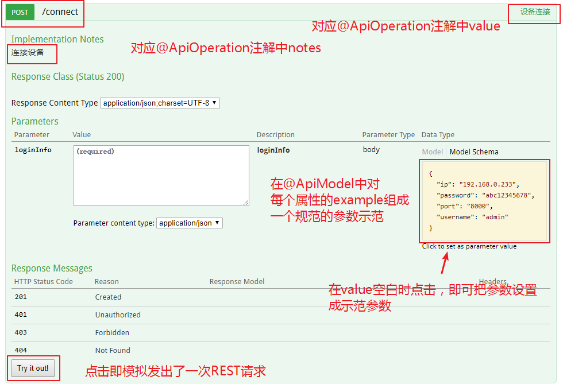Focus the loginInfo required value textarea
Image resolution: width=563 pixels, height=392 pixels.
point(161,176)
